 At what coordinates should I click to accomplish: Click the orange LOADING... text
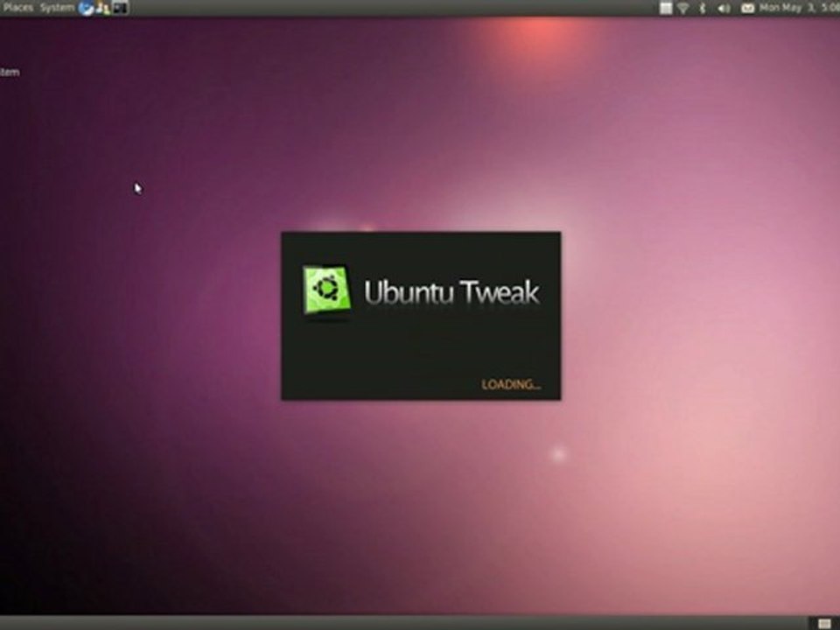(511, 384)
